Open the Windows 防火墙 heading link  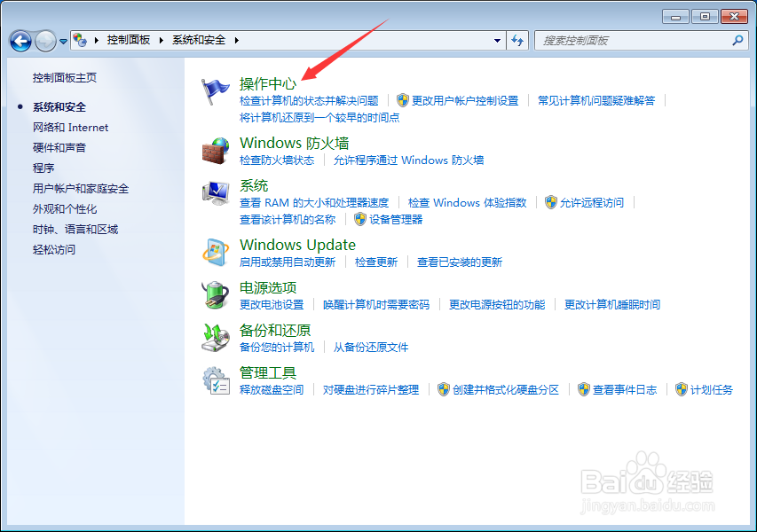(294, 144)
